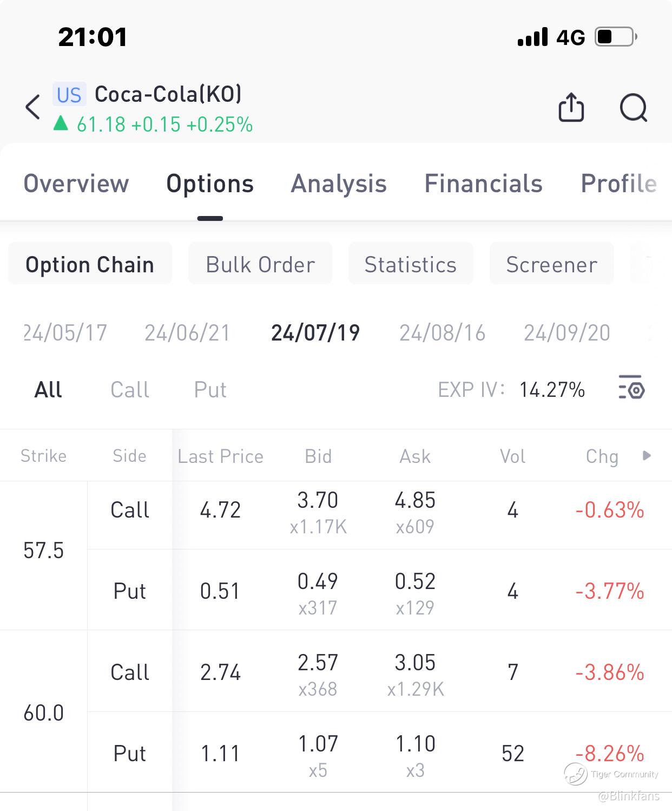Screen dimensions: 672x811
Task: Switch to the Overview tab
Action: [x=76, y=184]
